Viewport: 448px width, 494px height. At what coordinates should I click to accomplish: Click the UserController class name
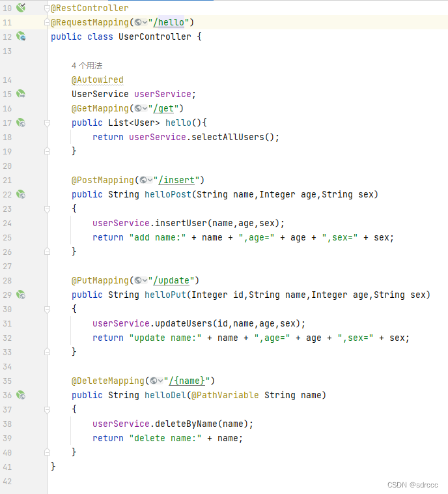point(154,36)
